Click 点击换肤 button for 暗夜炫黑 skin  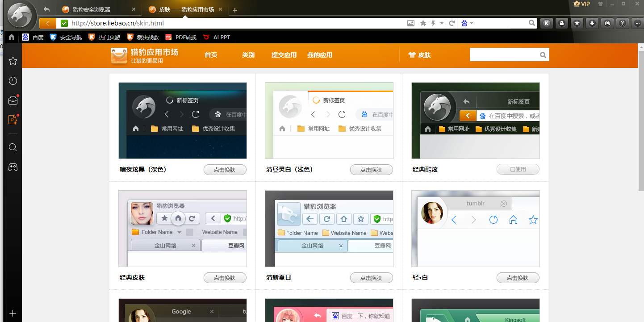click(x=225, y=170)
